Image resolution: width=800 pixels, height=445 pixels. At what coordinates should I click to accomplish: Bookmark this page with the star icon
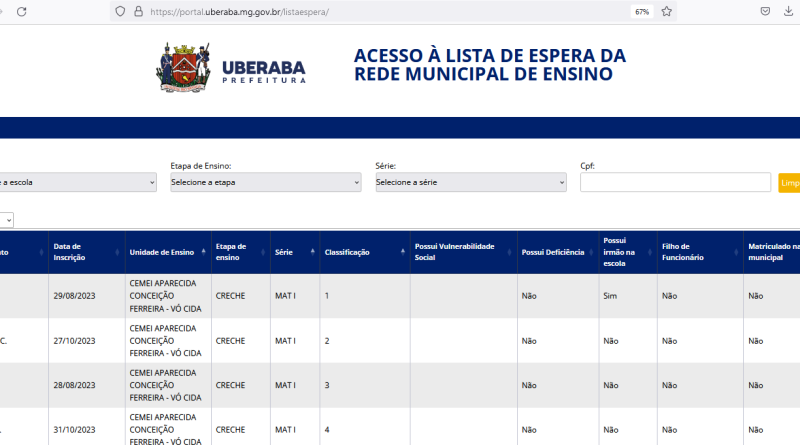pyautogui.click(x=667, y=12)
